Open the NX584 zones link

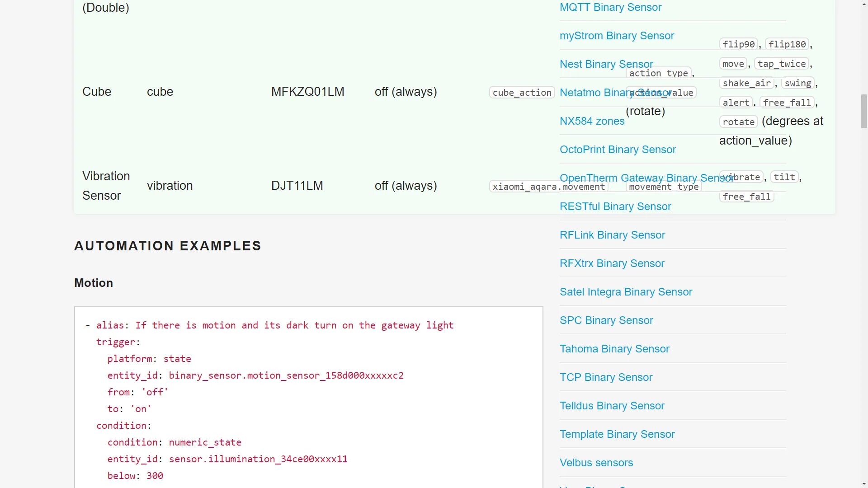592,121
